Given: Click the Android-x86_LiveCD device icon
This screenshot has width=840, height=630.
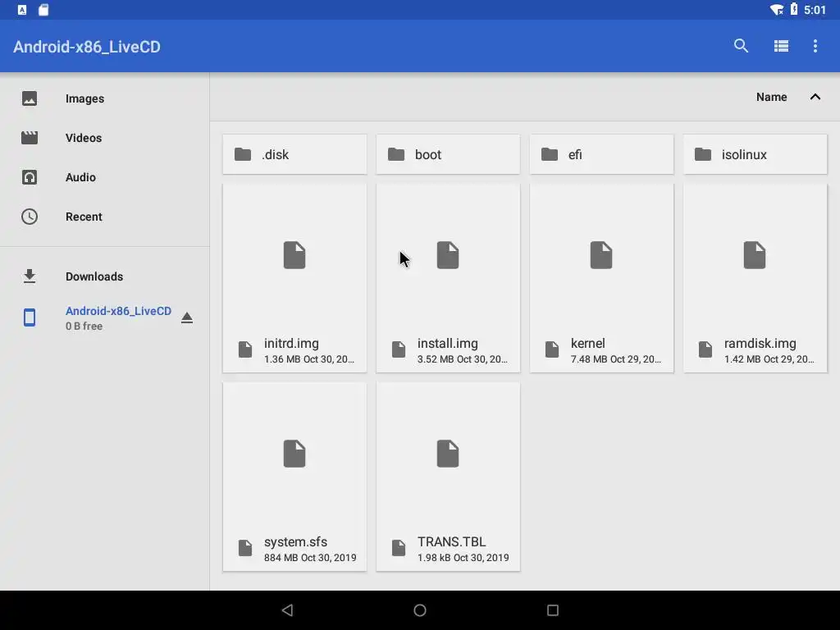Looking at the screenshot, I should [30, 317].
